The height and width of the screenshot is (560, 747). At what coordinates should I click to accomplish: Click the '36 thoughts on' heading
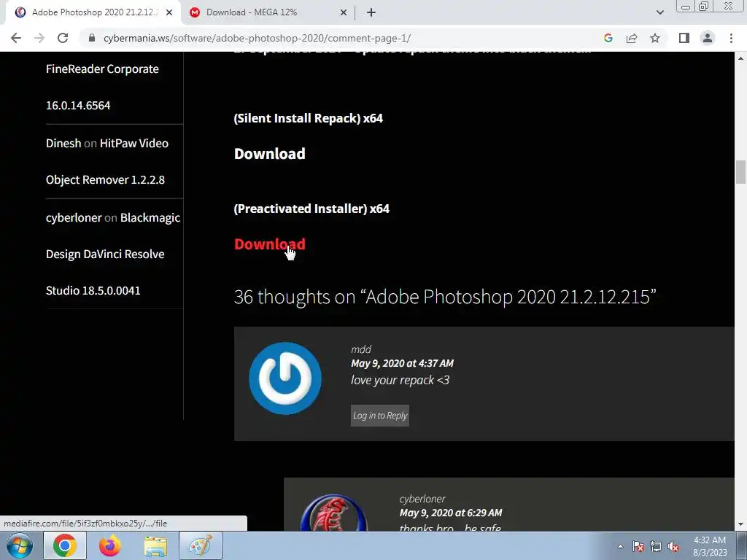click(x=445, y=297)
